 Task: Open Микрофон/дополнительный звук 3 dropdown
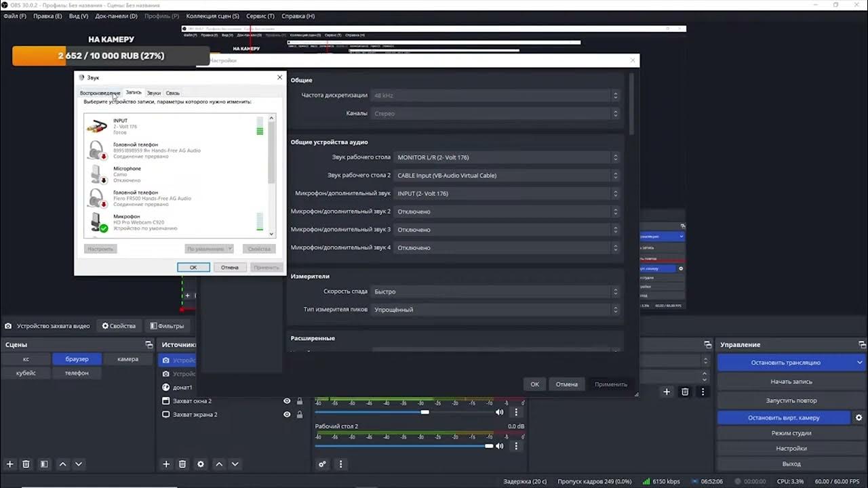click(507, 230)
